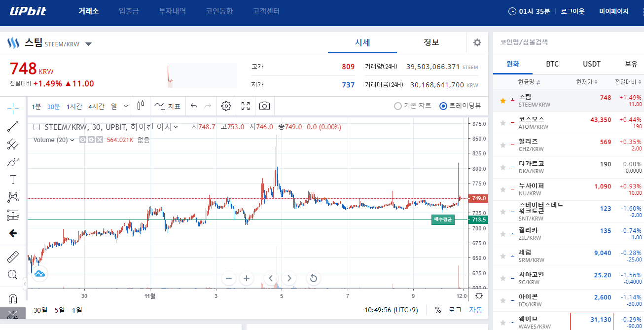
Task: Set chart range to 5일
Action: (60, 310)
